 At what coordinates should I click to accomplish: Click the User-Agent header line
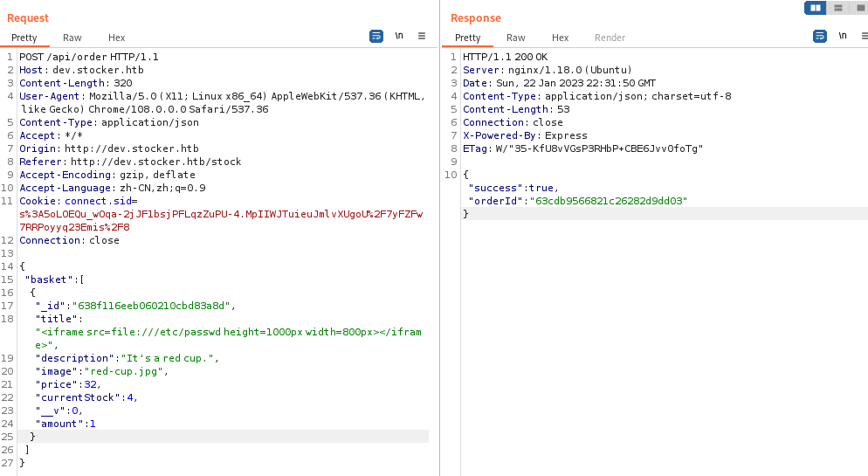click(223, 103)
